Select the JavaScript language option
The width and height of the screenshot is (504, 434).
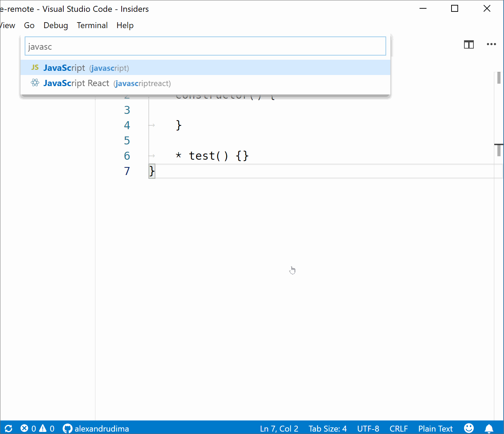pos(205,68)
